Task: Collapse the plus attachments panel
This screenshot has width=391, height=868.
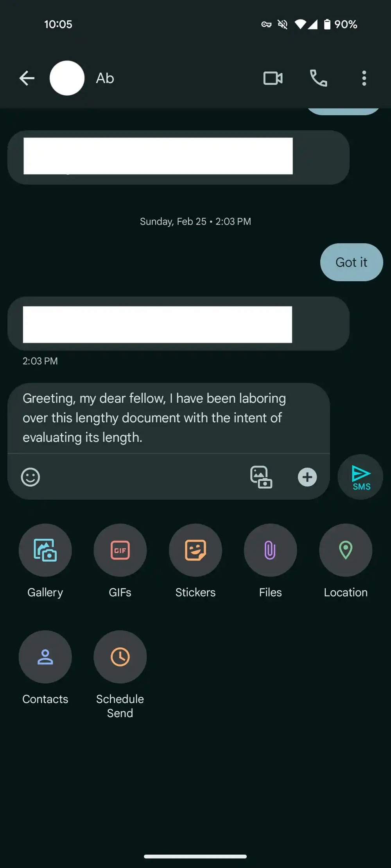Action: pyautogui.click(x=307, y=477)
